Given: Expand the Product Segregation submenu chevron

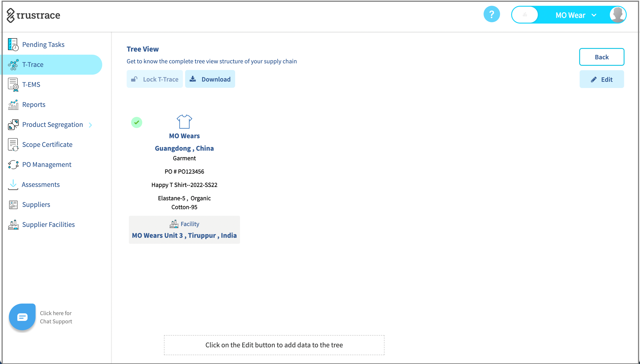Looking at the screenshot, I should 90,125.
